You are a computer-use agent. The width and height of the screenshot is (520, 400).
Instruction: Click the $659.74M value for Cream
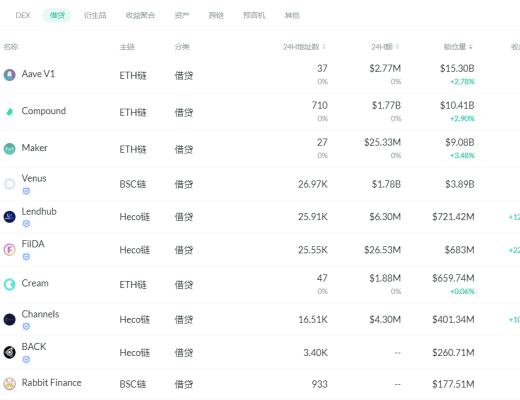pos(453,278)
